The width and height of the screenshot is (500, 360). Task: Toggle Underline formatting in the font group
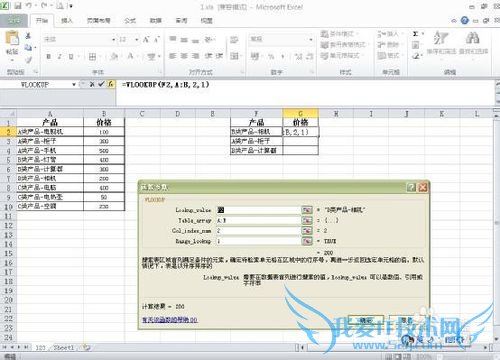[71, 57]
